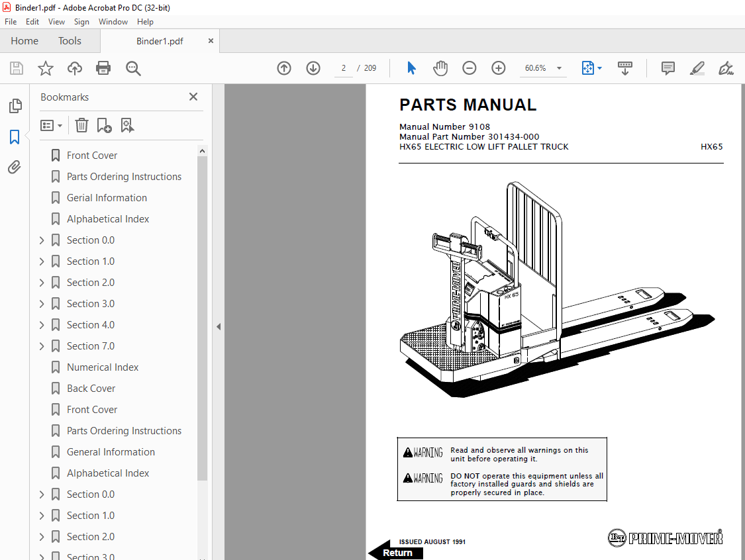Viewport: 745px width, 560px height.
Task: Click the scrolling mode toolbar icon
Action: point(624,68)
